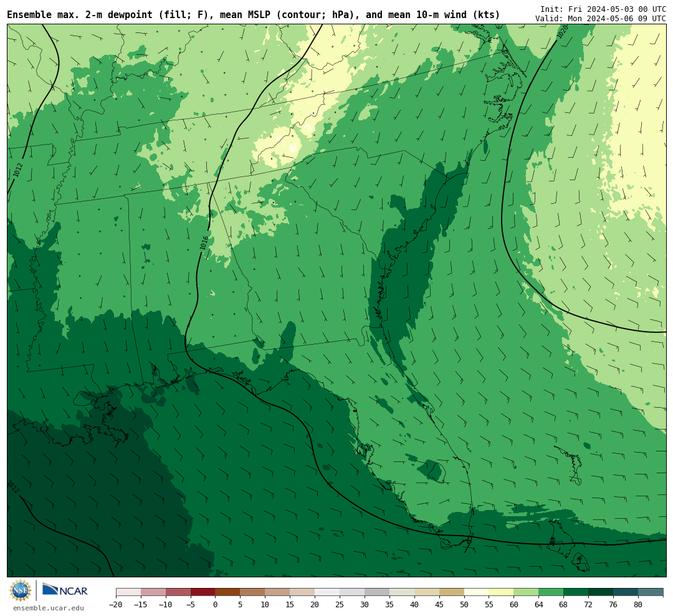Pick the 35 to 40 legend swatch
Screen dimensions: 673x616
point(402,592)
